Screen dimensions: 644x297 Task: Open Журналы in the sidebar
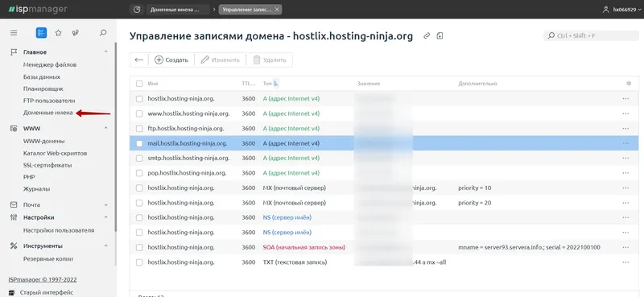pos(36,189)
